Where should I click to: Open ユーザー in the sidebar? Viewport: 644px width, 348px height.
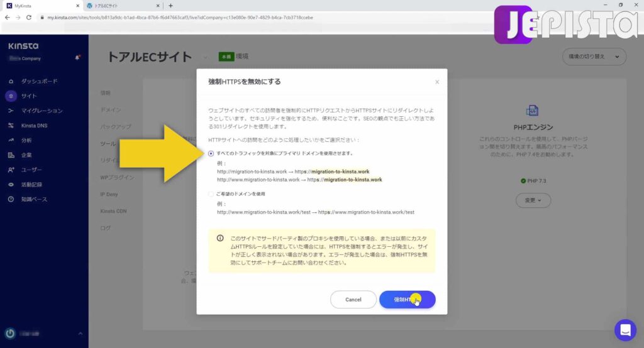point(31,170)
